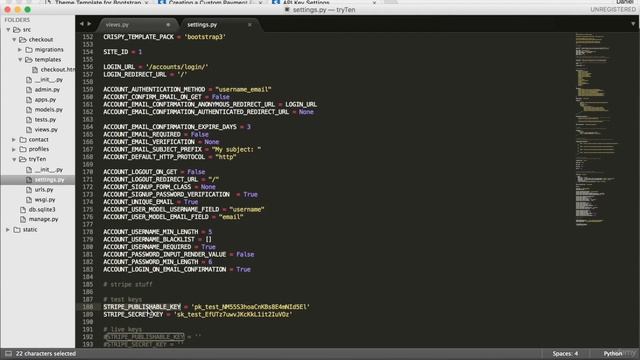
Task: Click file icon next to manage.py
Action: point(23,220)
